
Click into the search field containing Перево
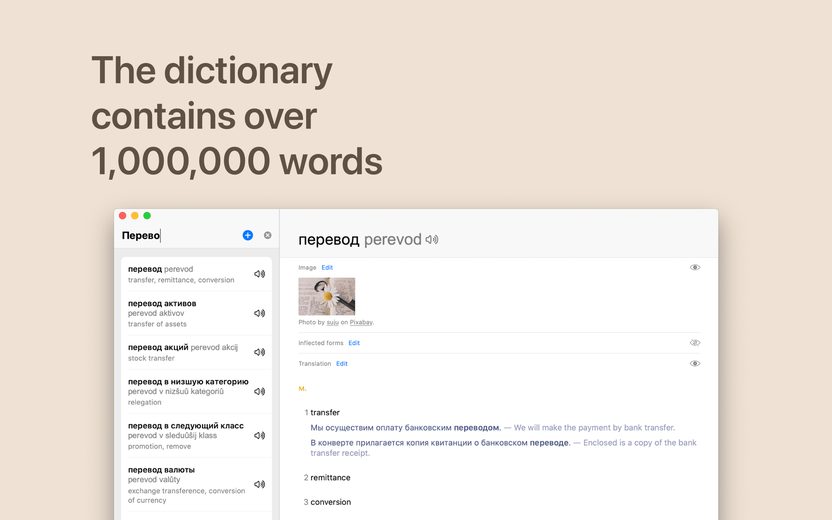point(178,235)
